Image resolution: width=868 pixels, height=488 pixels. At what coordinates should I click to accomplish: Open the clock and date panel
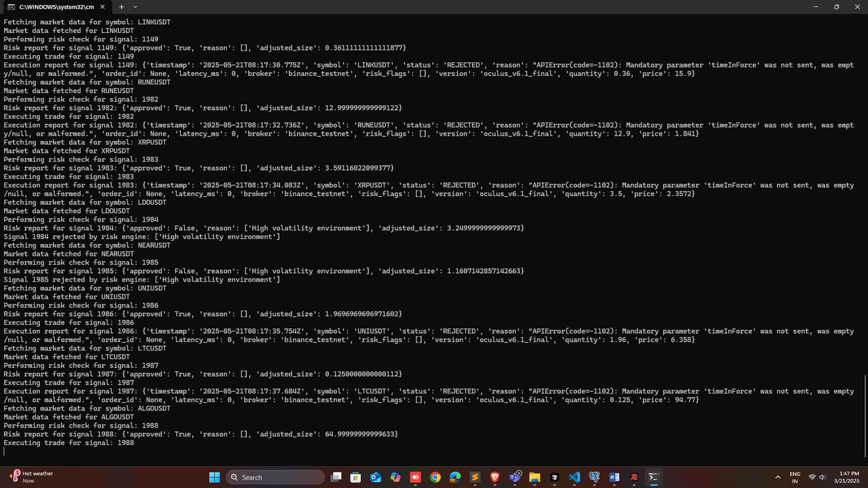tap(849, 477)
